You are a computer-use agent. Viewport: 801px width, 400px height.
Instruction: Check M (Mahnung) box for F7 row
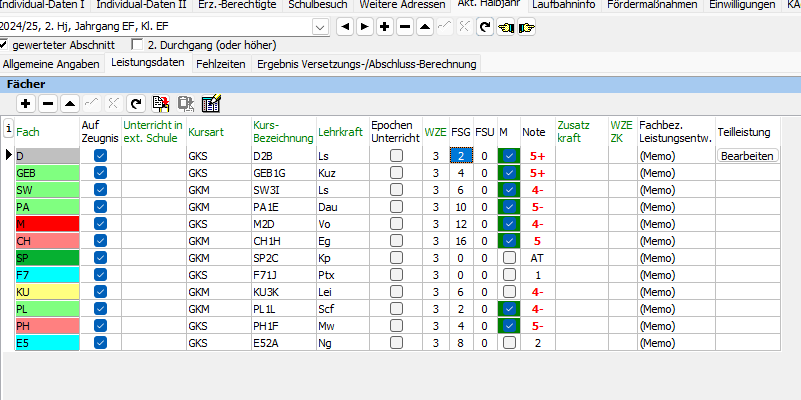[x=509, y=275]
